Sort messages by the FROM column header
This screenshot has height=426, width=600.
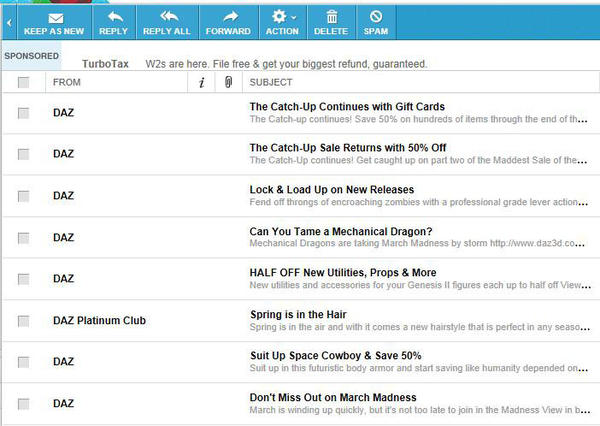[67, 82]
